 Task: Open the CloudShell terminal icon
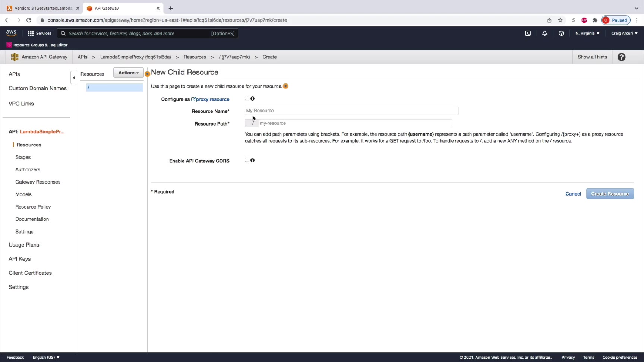click(528, 33)
